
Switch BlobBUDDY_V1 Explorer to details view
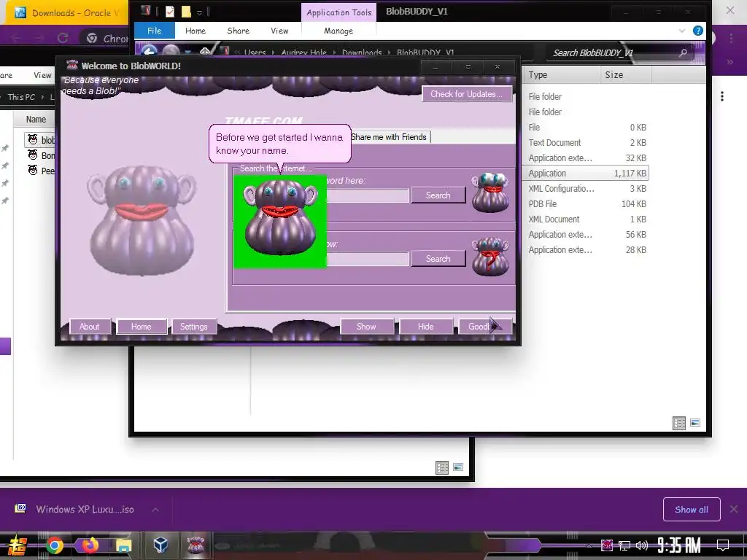679,423
